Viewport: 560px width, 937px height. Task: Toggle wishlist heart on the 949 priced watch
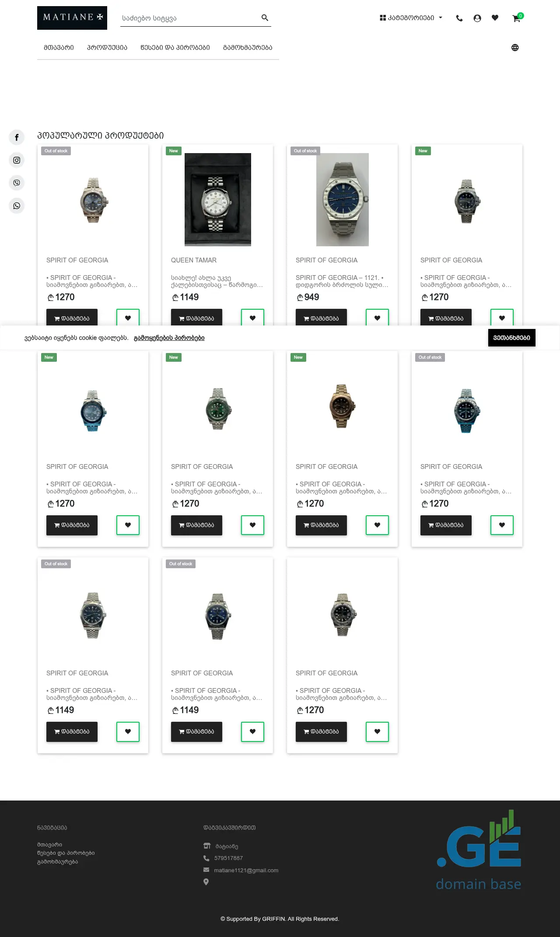[x=377, y=318]
